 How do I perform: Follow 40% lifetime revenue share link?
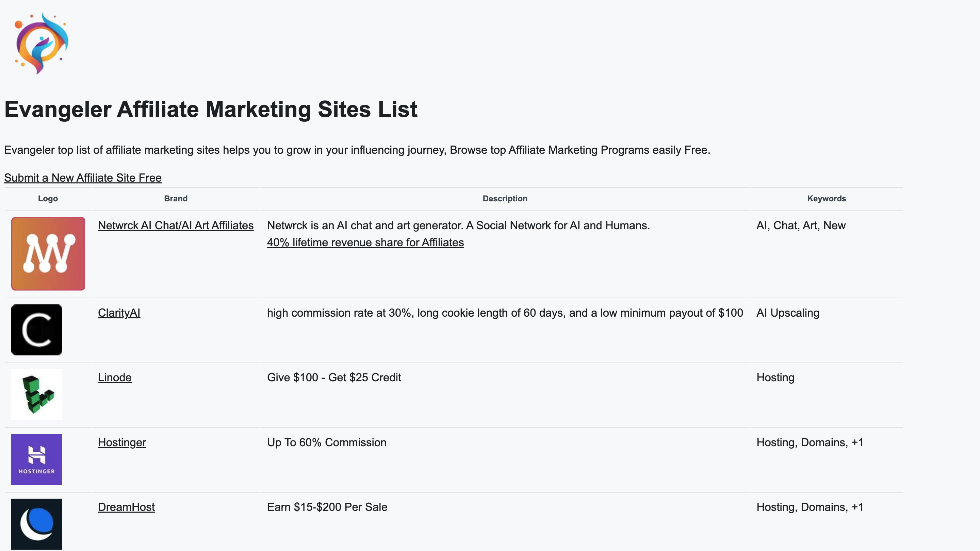click(x=365, y=243)
